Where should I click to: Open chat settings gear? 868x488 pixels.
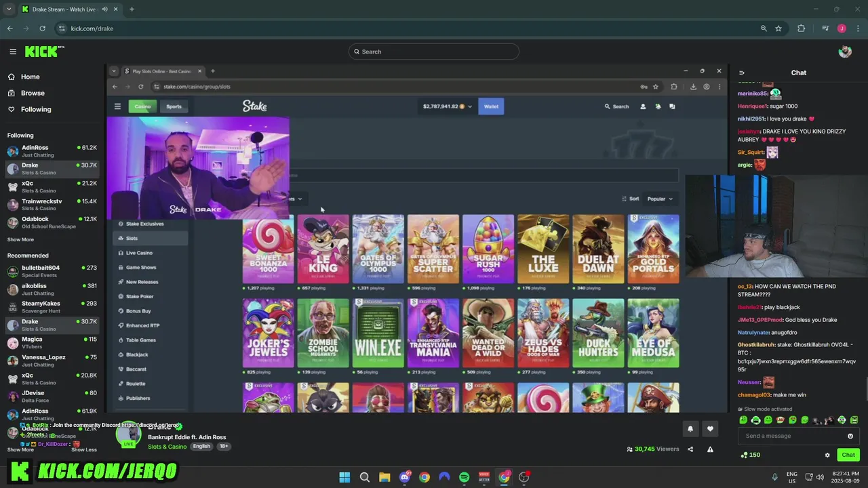827,455
